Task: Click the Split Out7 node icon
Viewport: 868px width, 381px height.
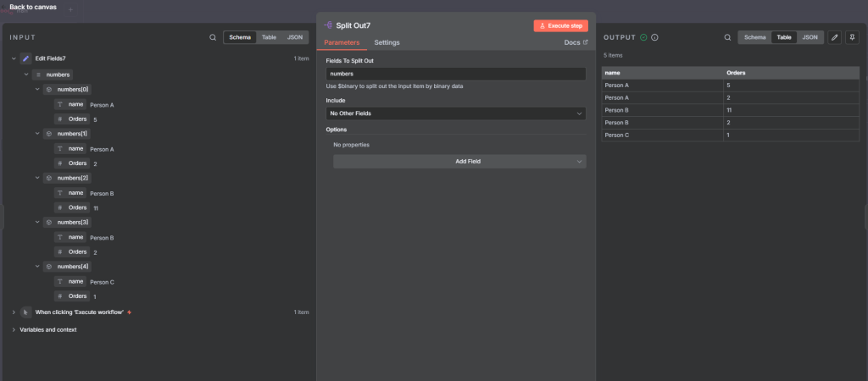Action: tap(329, 25)
